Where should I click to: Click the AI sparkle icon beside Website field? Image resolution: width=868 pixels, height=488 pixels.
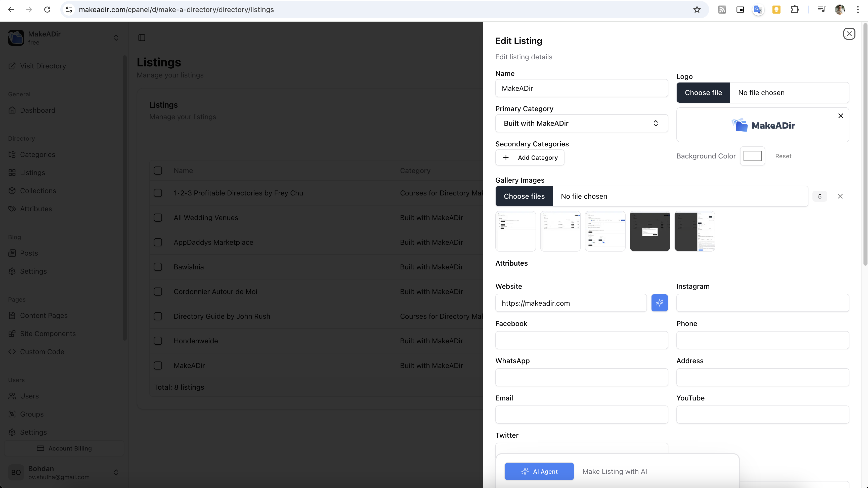pyautogui.click(x=660, y=303)
